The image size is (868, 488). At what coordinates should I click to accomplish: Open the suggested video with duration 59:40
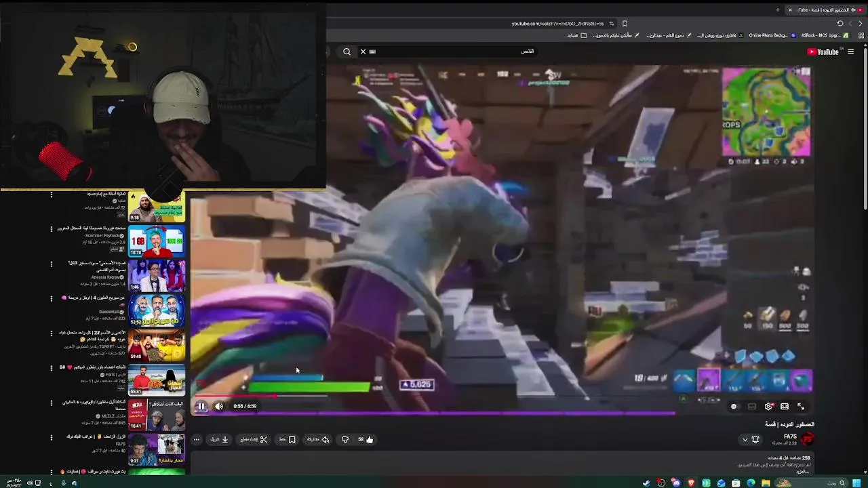(157, 345)
